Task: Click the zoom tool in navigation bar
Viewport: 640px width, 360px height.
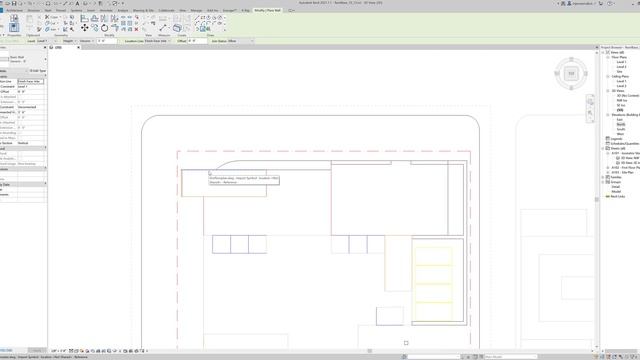Action: [x=590, y=113]
